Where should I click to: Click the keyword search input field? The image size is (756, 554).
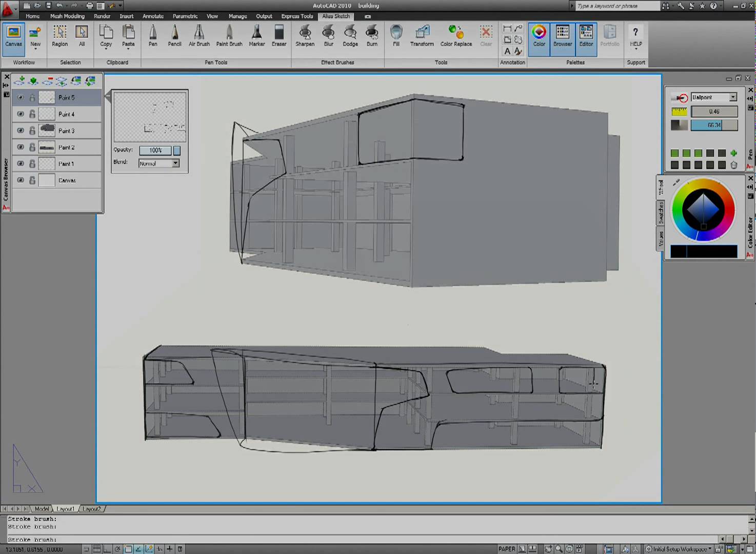point(617,6)
